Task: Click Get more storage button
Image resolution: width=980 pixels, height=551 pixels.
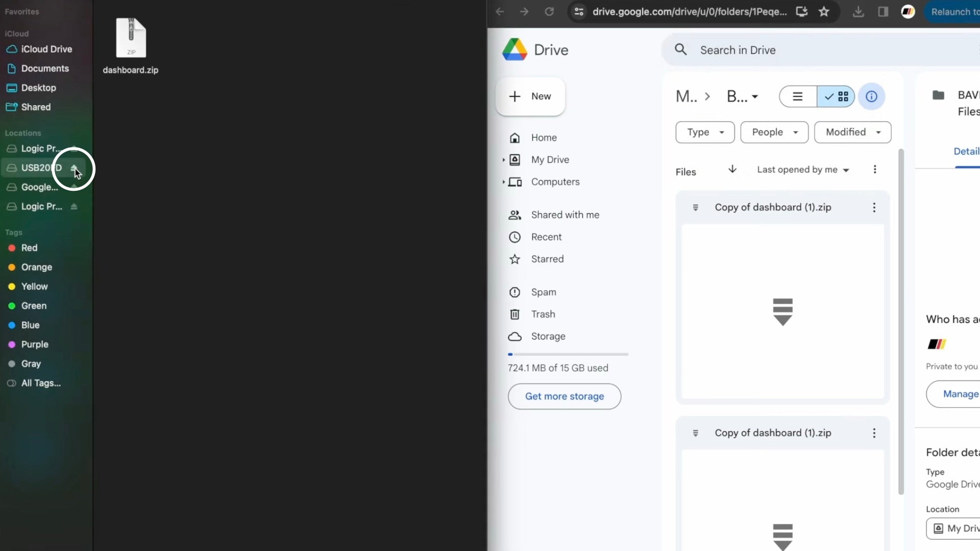Action: [x=564, y=396]
